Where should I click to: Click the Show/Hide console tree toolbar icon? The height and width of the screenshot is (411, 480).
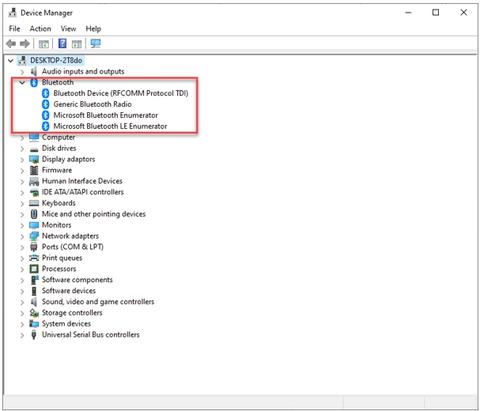[x=44, y=44]
